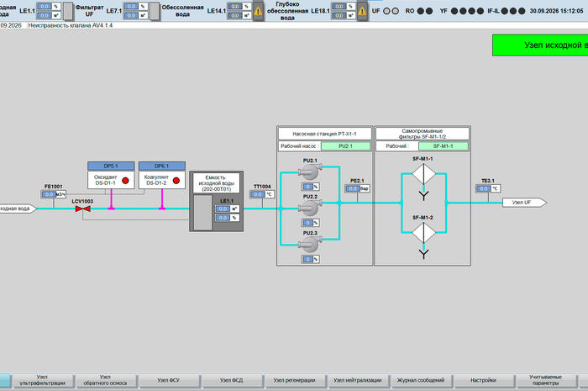Viewport: 588px width, 391px height.
Task: Click Самопромывные фильтры SF-M1-1/2 title
Action: 423,134
